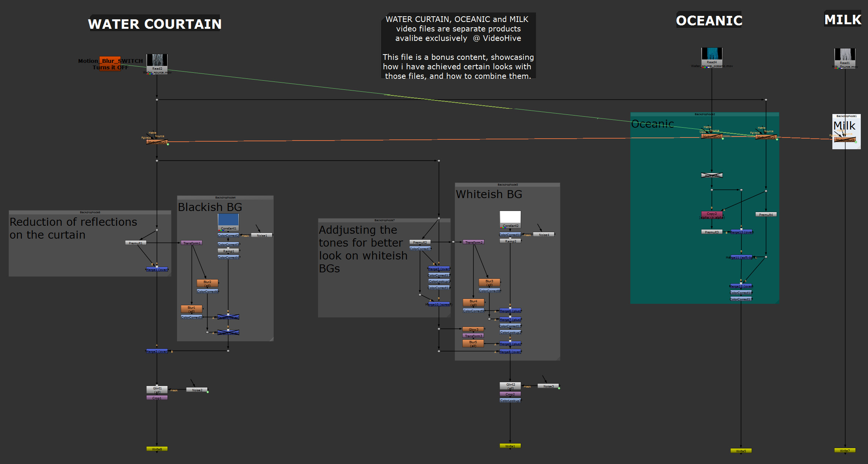Viewport: 868px width, 464px height.
Task: Select the Merge10 (screen) node
Action: pos(439,304)
